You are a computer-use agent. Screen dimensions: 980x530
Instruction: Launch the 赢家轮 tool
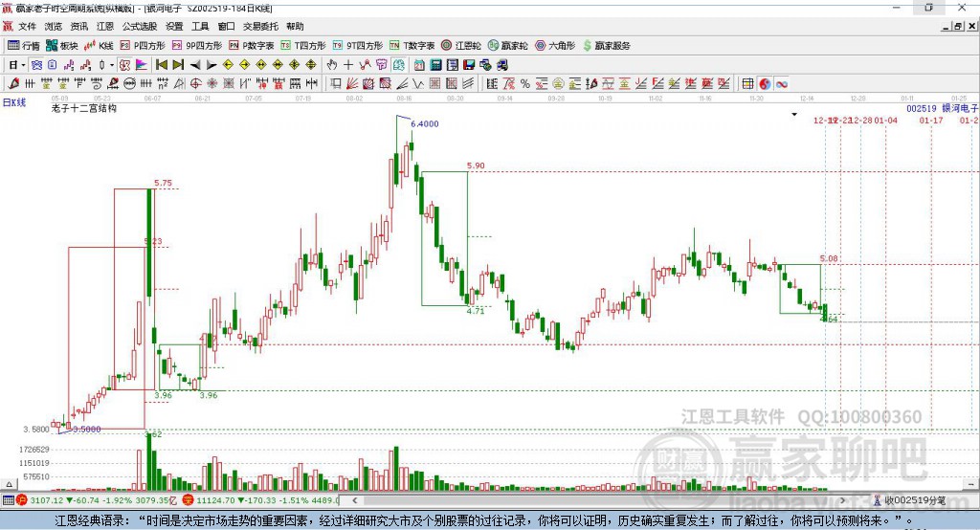(x=508, y=46)
